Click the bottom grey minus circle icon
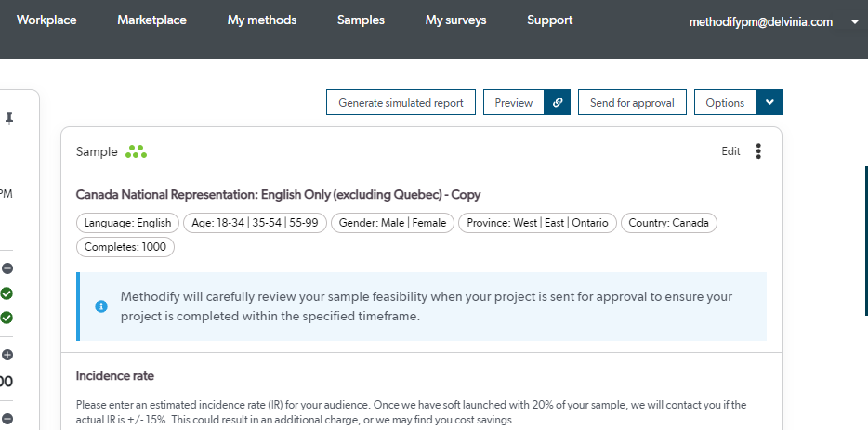The image size is (868, 430). [x=7, y=419]
